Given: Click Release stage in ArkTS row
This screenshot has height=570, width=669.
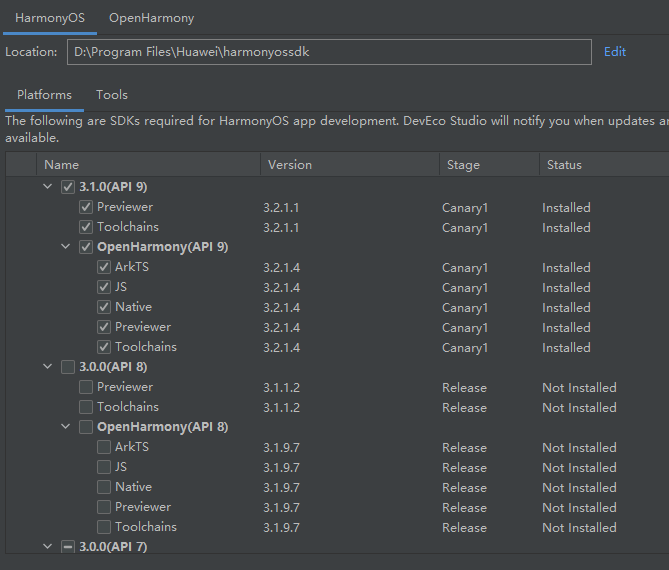Looking at the screenshot, I should (464, 448).
